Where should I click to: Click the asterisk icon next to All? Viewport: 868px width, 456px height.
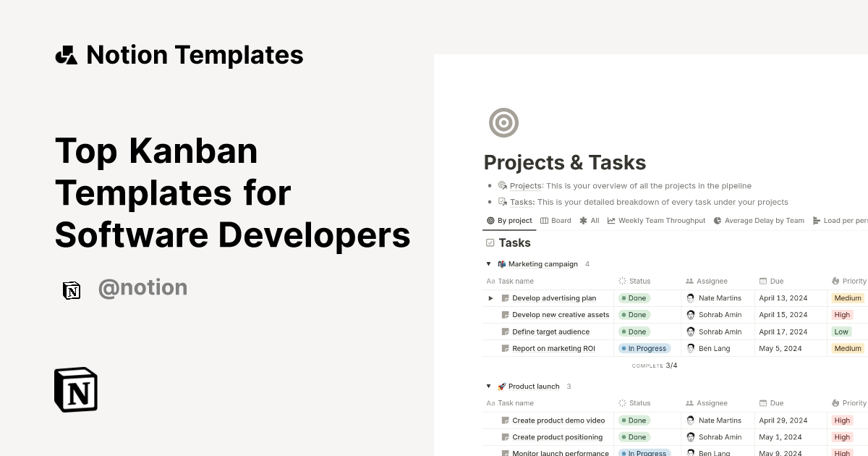coord(583,220)
